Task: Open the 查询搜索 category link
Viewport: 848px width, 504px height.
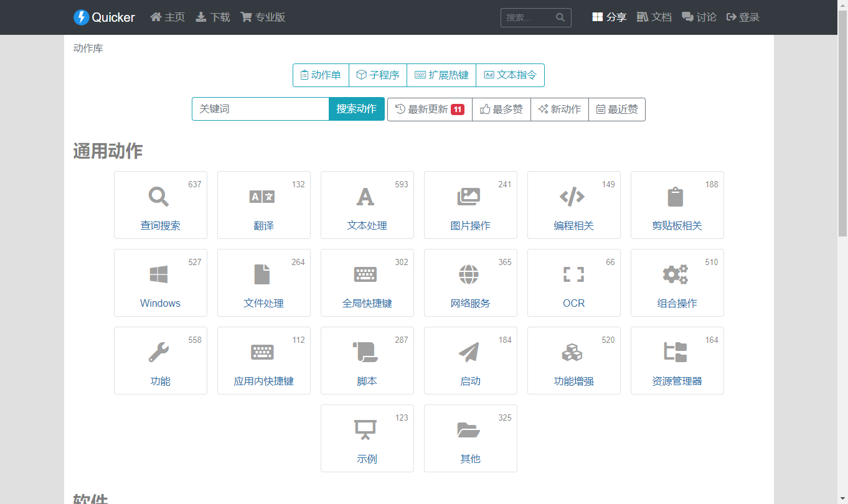Action: (x=161, y=225)
